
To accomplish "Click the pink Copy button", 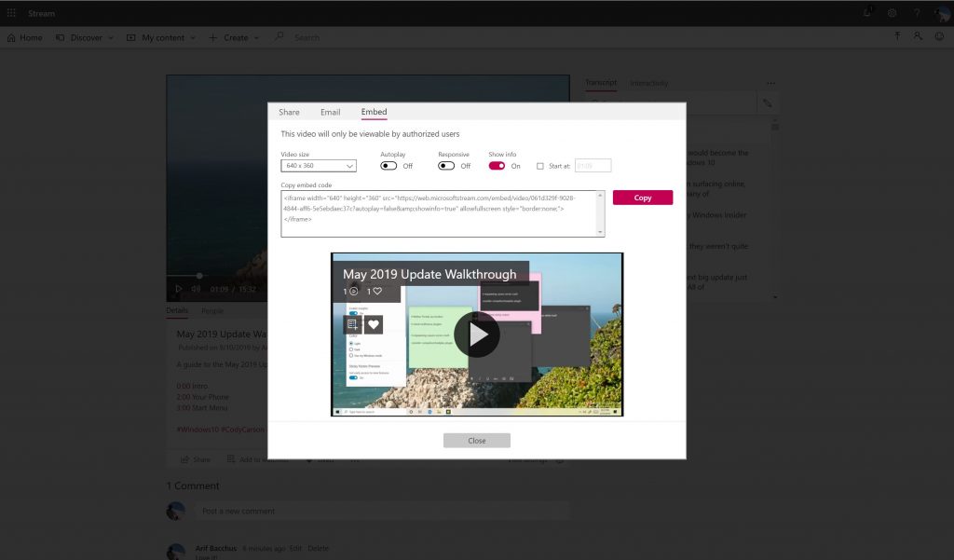I will tap(642, 197).
